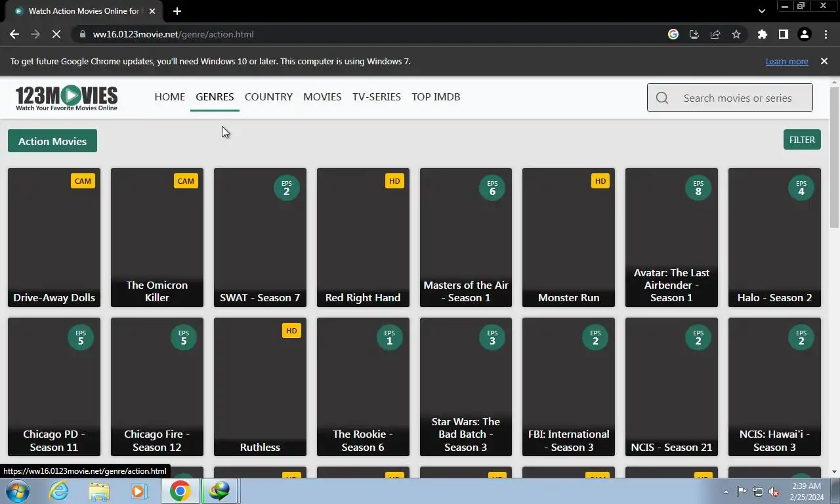Select MOVIES in navigation
This screenshot has width=840, height=504.
pyautogui.click(x=322, y=96)
